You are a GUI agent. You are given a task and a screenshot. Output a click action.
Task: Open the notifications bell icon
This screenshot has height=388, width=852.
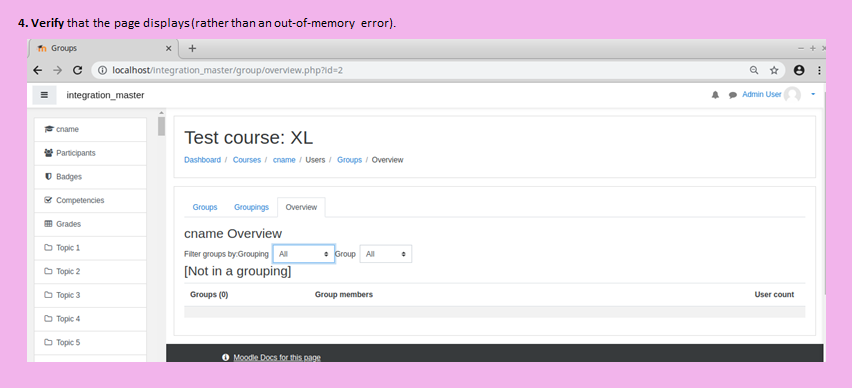(x=715, y=95)
